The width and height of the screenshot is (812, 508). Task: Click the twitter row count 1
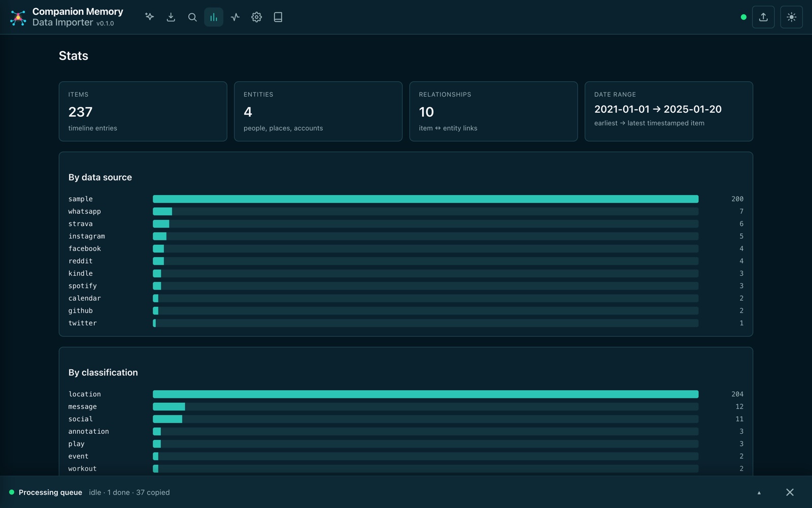coord(741,323)
